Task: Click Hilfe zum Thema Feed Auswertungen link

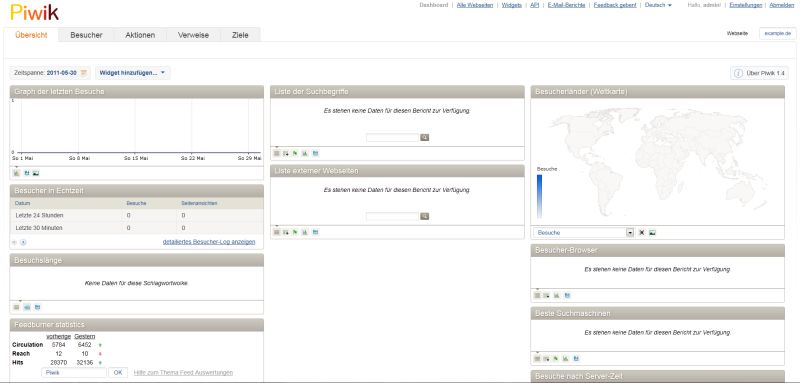Action: point(183,373)
